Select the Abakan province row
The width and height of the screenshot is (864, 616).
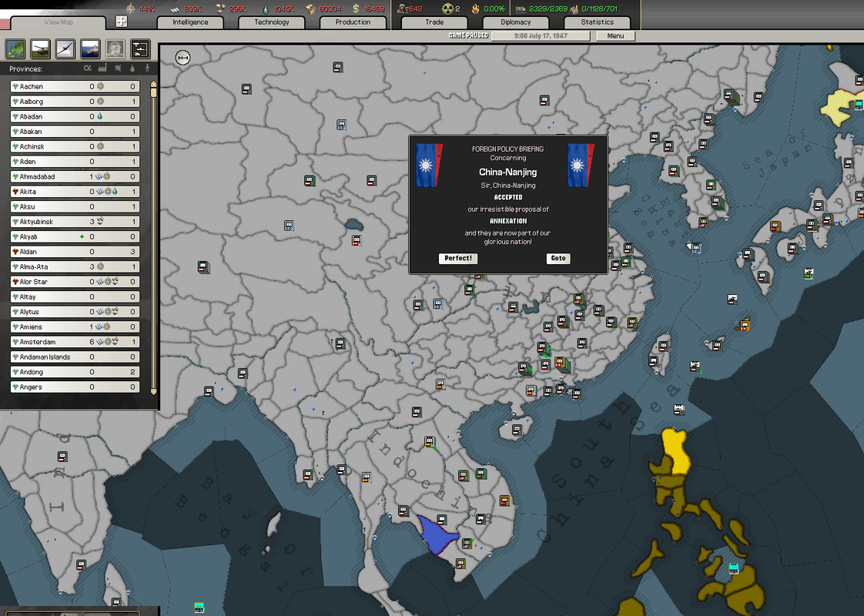75,132
